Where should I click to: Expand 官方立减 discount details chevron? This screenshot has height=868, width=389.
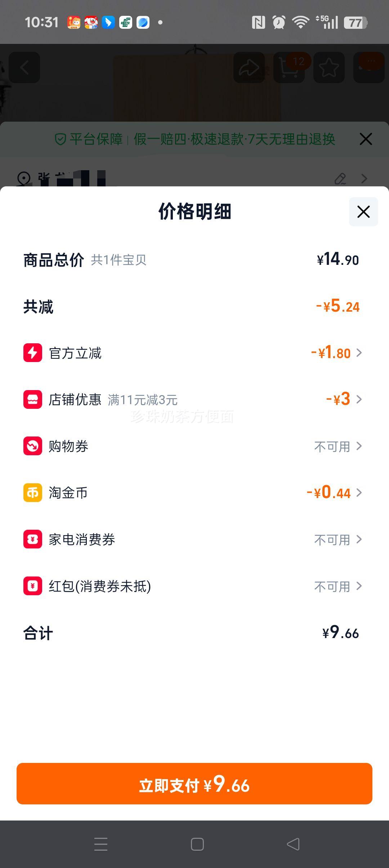pyautogui.click(x=359, y=353)
